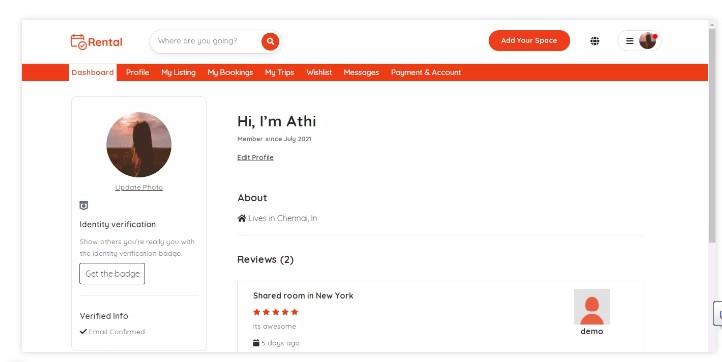The height and width of the screenshot is (362, 722).
Task: Click the 'Lives in Chennai, In' text
Action: click(282, 218)
